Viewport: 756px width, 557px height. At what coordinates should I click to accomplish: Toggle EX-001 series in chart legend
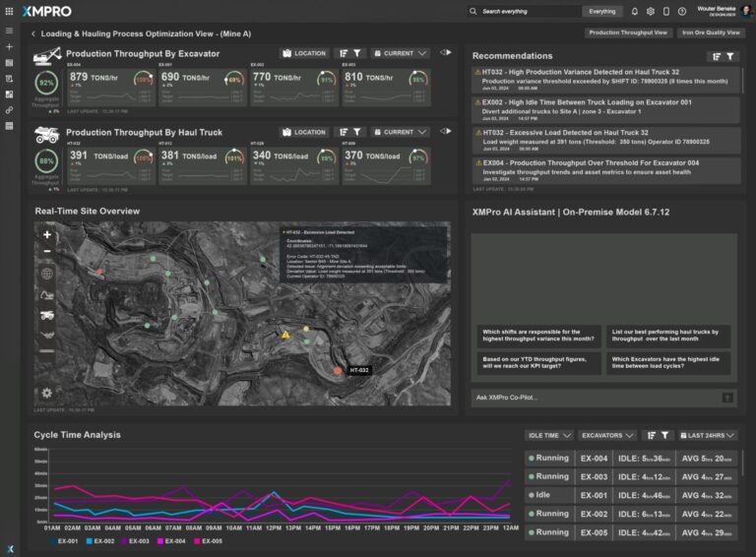point(64,541)
